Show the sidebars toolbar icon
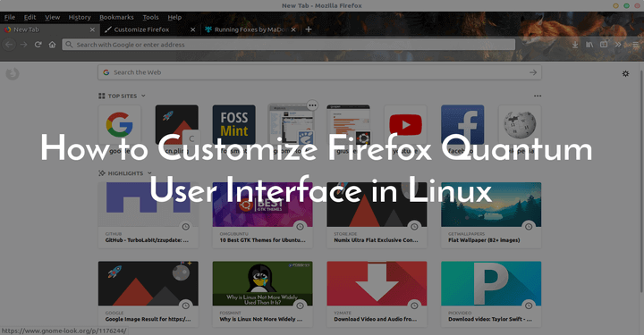644x335 pixels. pyautogui.click(x=604, y=45)
